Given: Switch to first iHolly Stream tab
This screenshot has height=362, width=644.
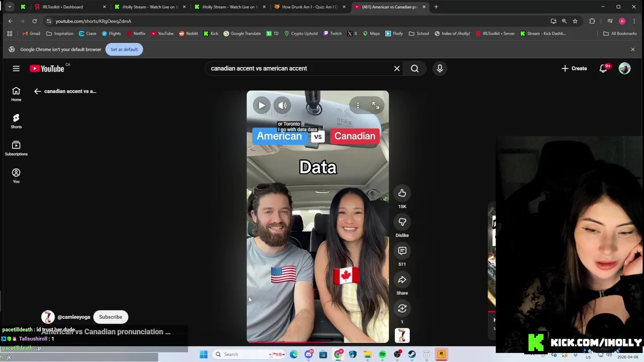Looking at the screenshot, I should 149,7.
